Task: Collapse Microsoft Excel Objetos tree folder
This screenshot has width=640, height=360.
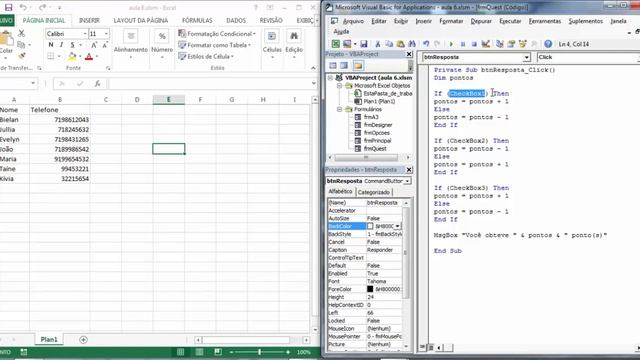Action: point(339,86)
